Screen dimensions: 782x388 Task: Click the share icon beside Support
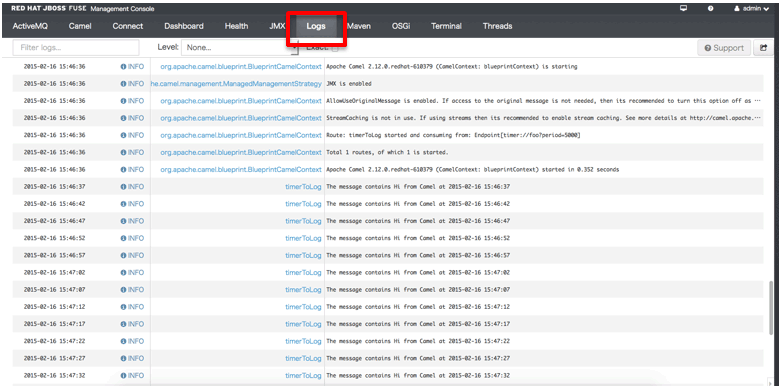pyautogui.click(x=763, y=48)
